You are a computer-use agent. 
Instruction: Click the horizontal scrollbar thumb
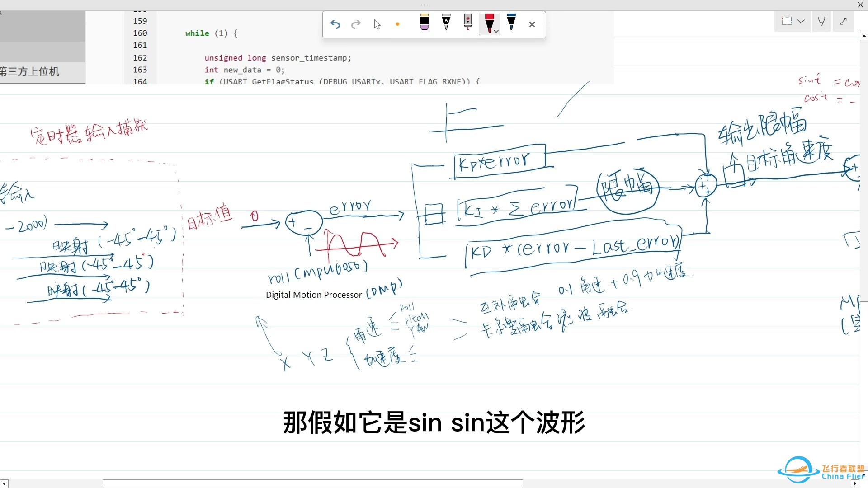pos(312,484)
